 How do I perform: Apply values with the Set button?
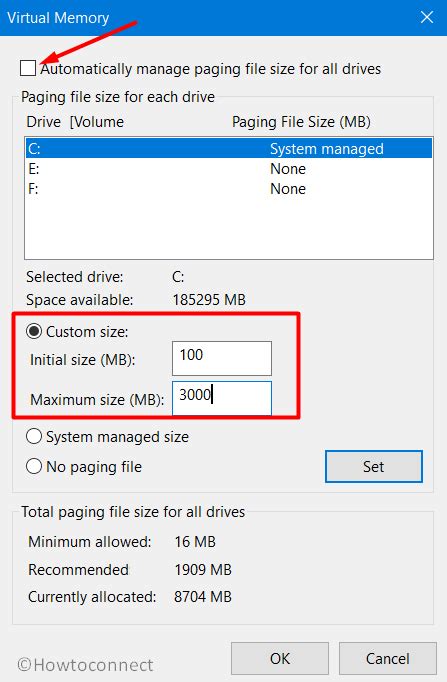coord(374,466)
